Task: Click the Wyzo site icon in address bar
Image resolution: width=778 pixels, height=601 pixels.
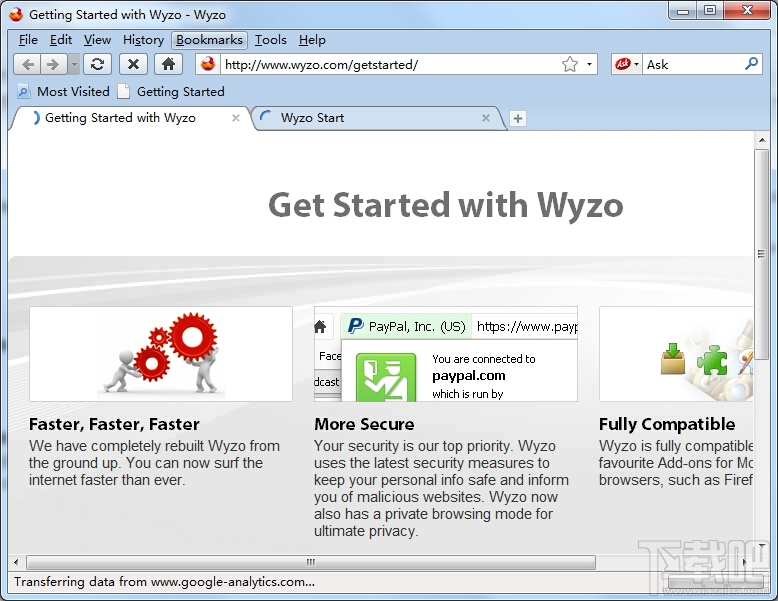Action: (208, 65)
